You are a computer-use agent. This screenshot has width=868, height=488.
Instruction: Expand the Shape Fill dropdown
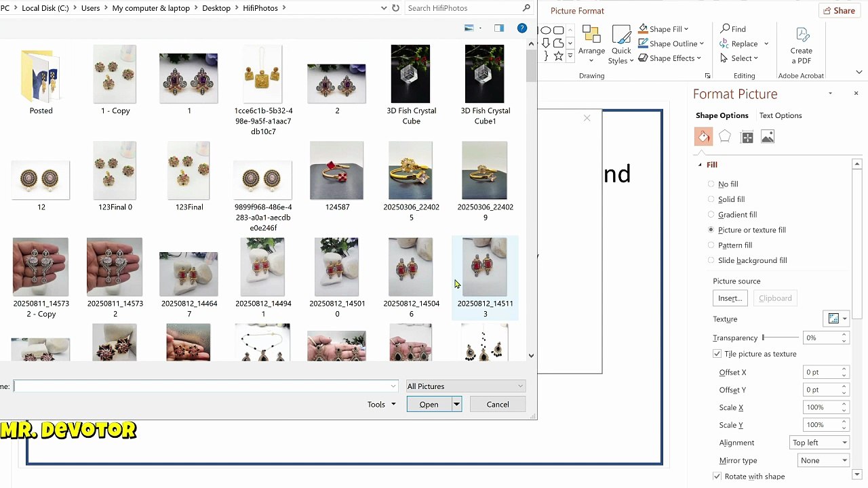coord(686,29)
